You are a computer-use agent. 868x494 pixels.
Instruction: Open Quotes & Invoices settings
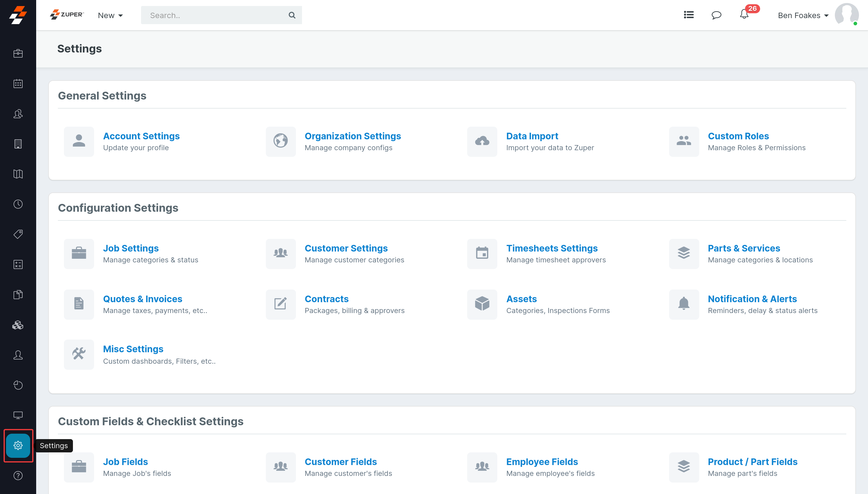point(142,299)
